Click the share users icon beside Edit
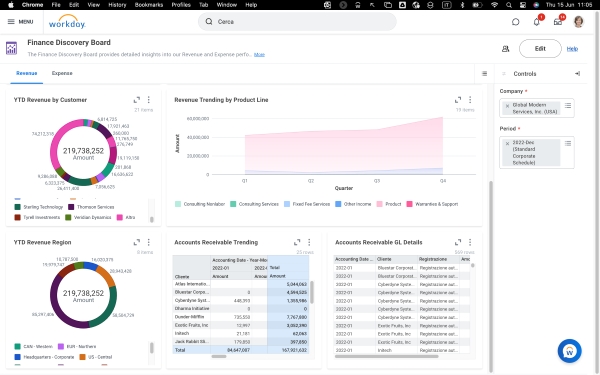The width and height of the screenshot is (600, 375). pyautogui.click(x=505, y=49)
